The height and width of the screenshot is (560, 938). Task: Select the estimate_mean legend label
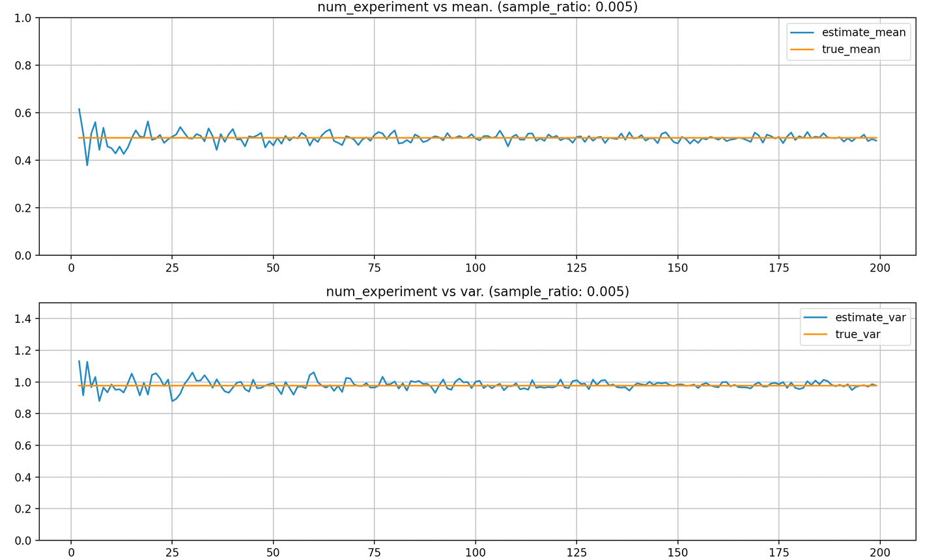coord(864,33)
